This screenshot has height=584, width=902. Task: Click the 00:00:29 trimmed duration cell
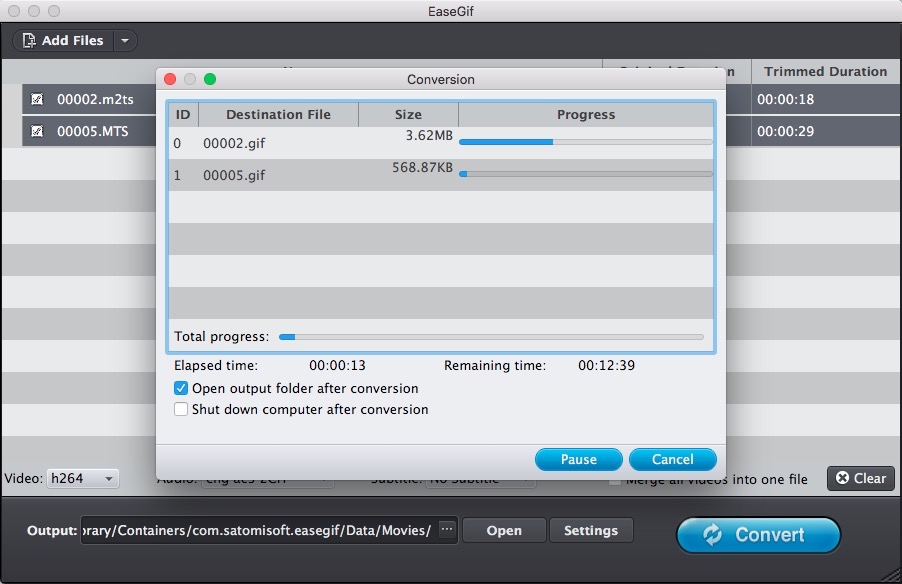pos(785,131)
